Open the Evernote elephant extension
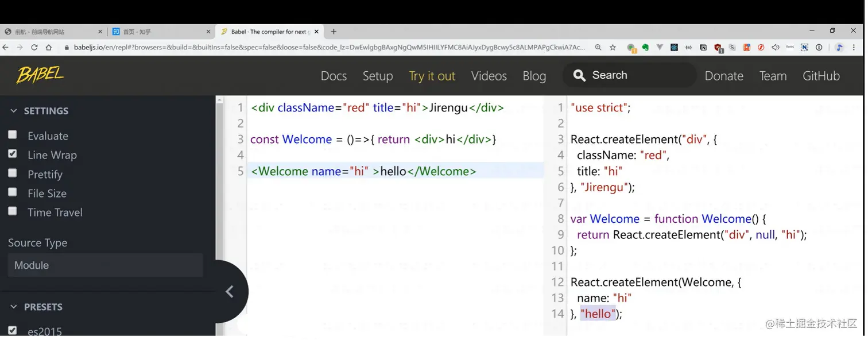 (645, 48)
